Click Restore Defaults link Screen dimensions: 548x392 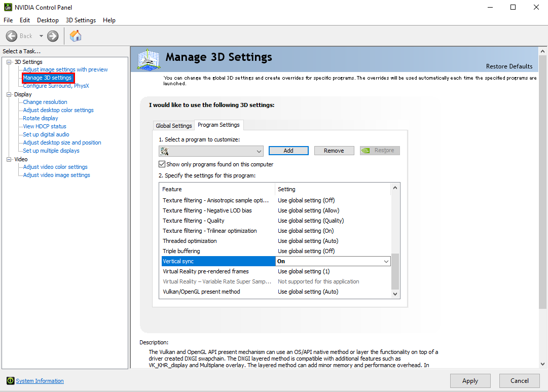pos(509,66)
